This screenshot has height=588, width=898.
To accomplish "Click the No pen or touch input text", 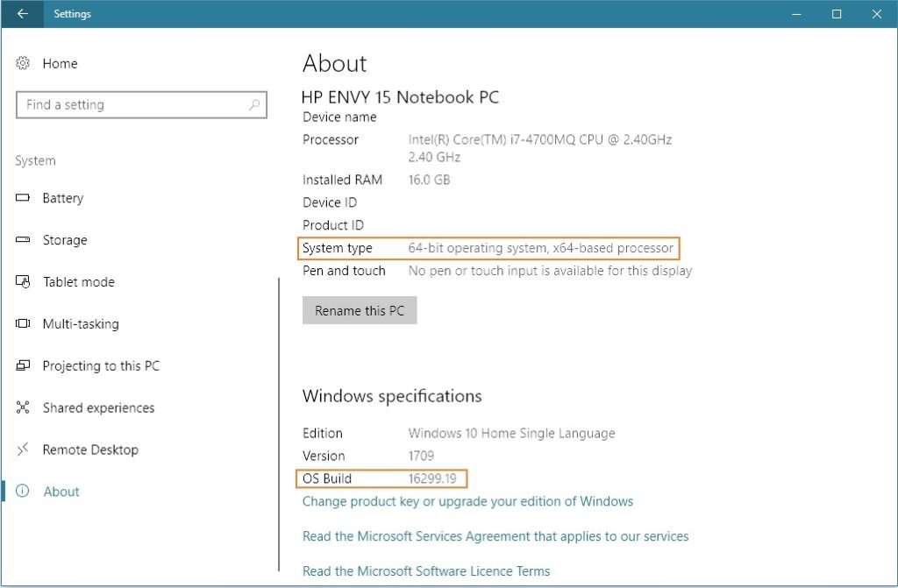I will 550,271.
